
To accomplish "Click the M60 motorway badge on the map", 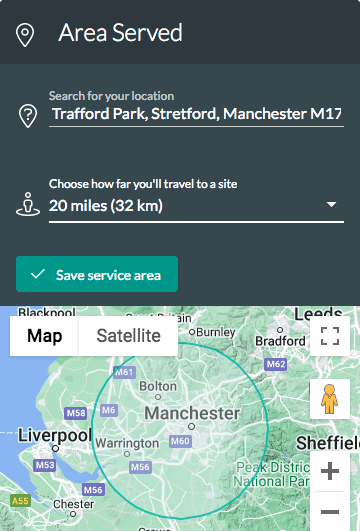I will 181,441.
